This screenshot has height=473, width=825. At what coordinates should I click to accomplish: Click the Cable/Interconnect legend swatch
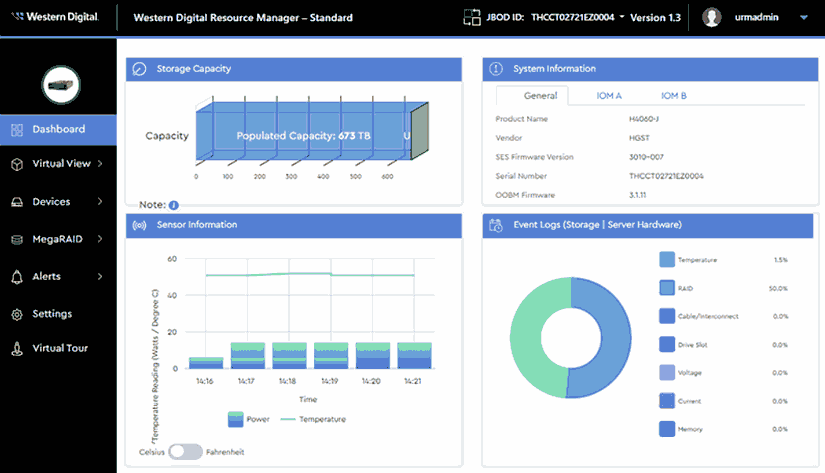coord(667,316)
